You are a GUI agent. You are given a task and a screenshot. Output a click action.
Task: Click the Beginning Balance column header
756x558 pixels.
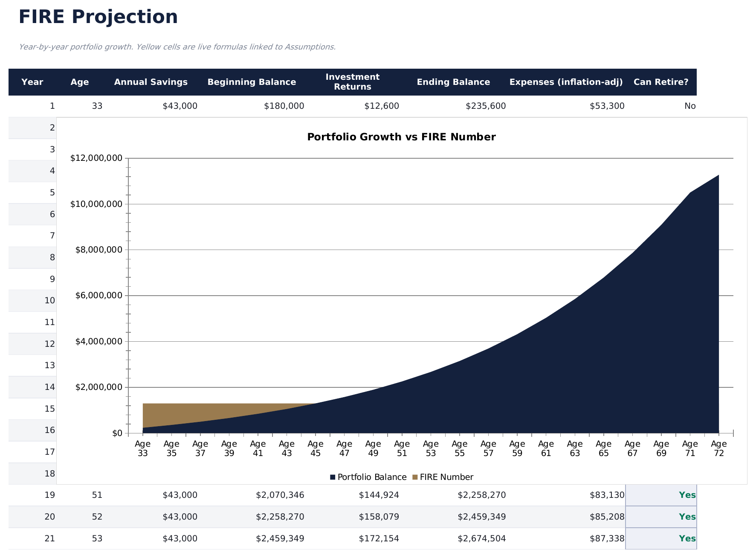click(x=252, y=82)
